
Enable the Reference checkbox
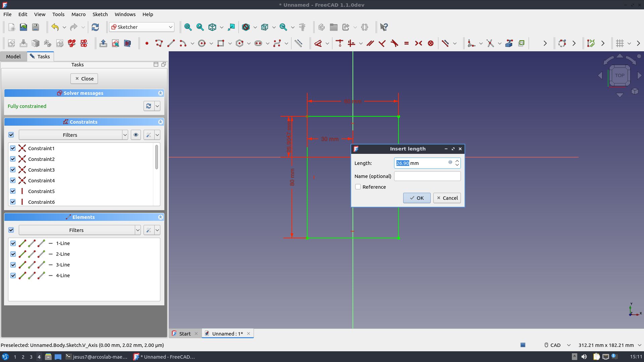tap(358, 187)
